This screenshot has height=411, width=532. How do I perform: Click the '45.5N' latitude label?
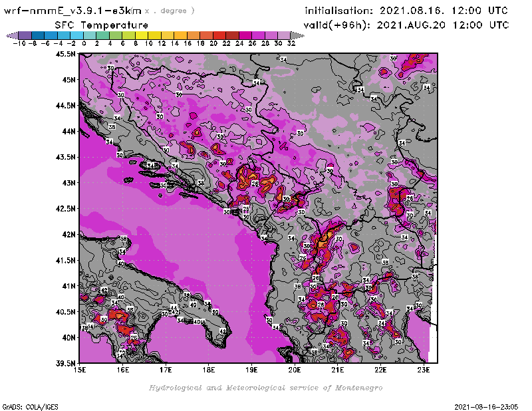[65, 54]
